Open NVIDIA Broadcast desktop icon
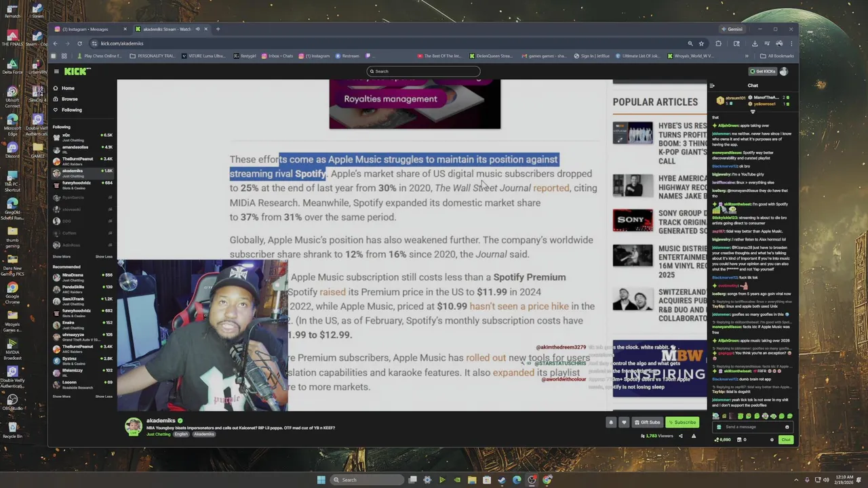 [12, 348]
